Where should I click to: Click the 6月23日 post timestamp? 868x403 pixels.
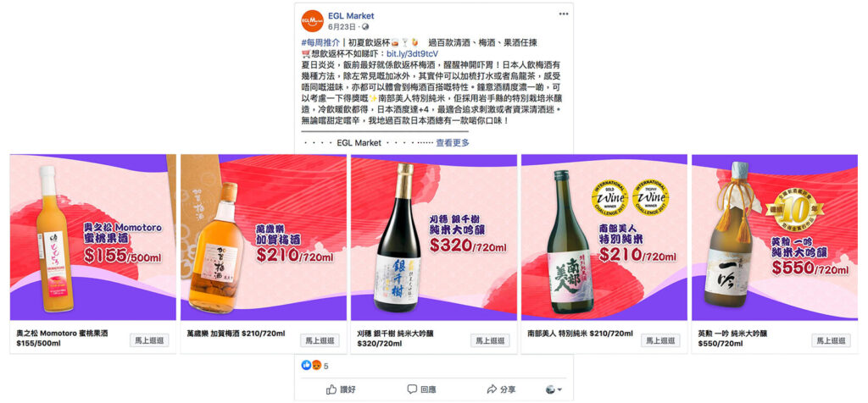coord(342,26)
